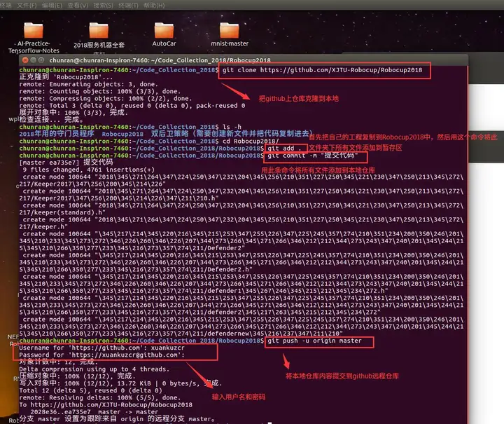Open the 搜索(S) menu
Screen dimensions: 504x424
(103, 6)
